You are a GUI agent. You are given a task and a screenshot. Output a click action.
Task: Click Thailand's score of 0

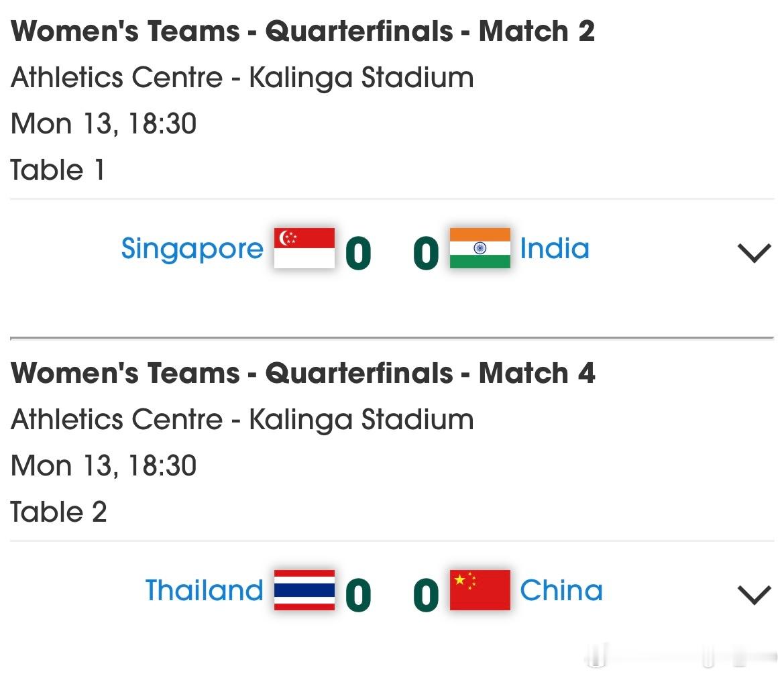coord(358,596)
